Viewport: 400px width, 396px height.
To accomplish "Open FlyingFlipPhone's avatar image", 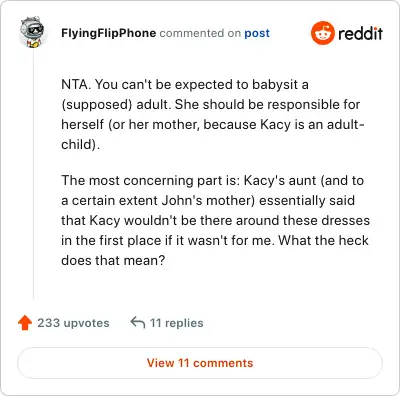I will tap(32, 32).
